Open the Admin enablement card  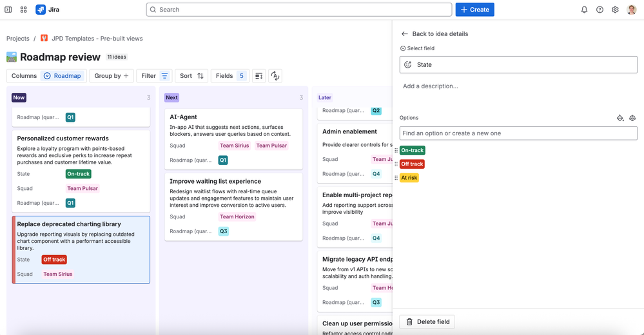355,152
